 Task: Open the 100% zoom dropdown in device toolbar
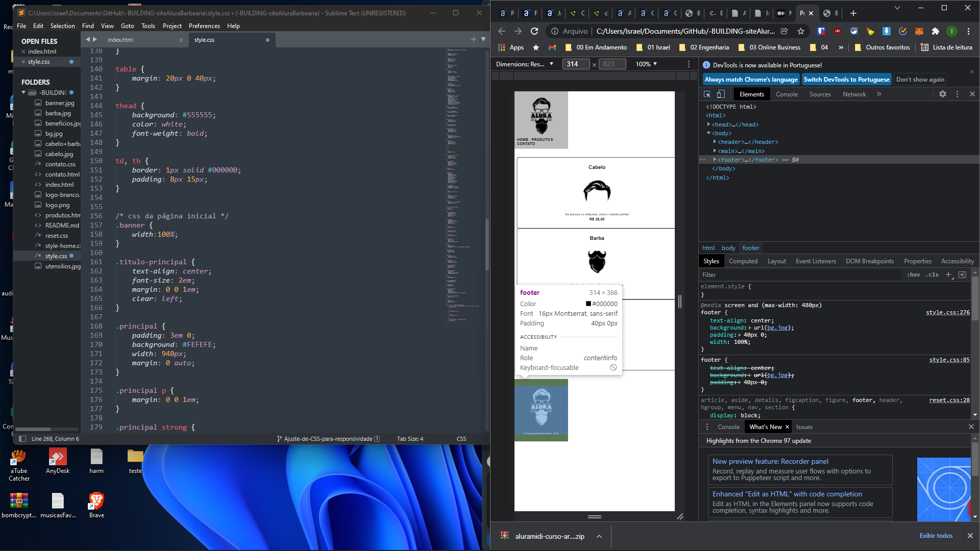[646, 64]
